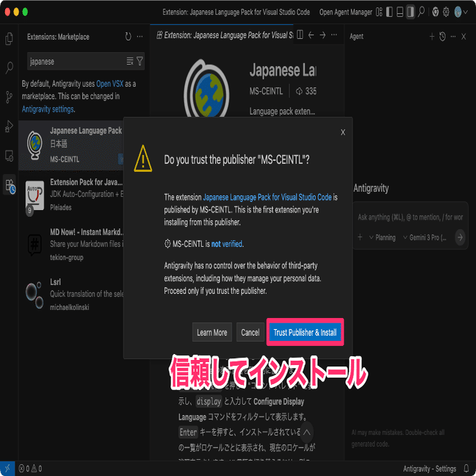Open Japanese Language Pack link in dialog
Screen dimensions: 476x476
267,198
